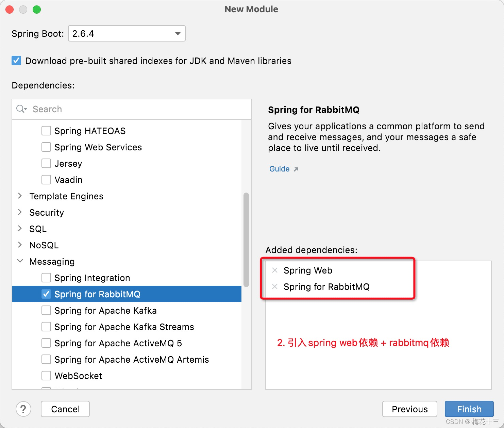
Task: Select Spring Web in added dependencies list
Action: pyautogui.click(x=308, y=270)
